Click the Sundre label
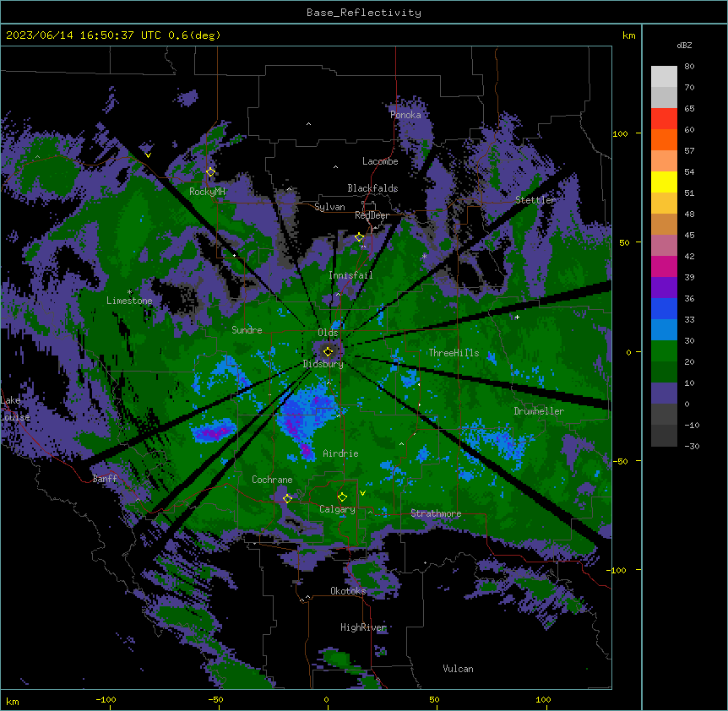The height and width of the screenshot is (711, 728). [247, 330]
